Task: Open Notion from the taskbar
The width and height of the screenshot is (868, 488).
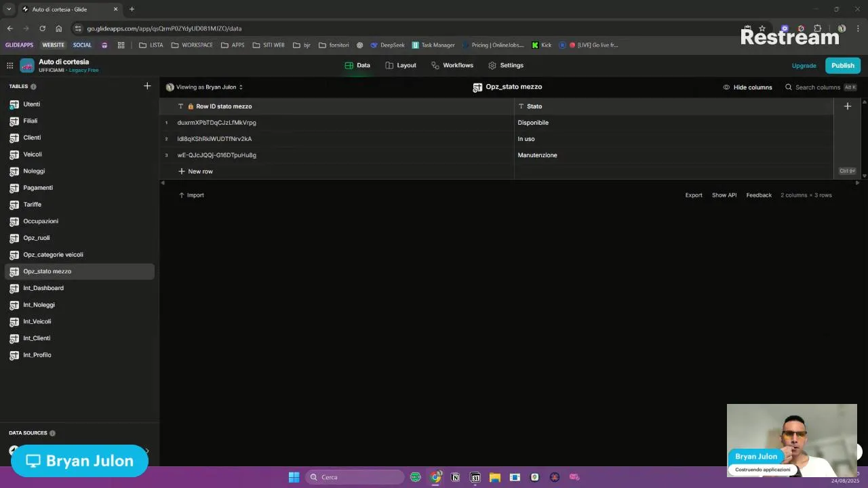Action: coord(455,477)
